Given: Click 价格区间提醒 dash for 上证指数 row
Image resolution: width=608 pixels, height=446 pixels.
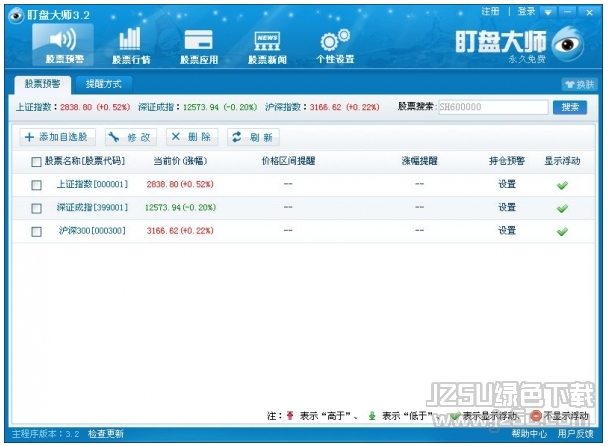Looking at the screenshot, I should [288, 184].
